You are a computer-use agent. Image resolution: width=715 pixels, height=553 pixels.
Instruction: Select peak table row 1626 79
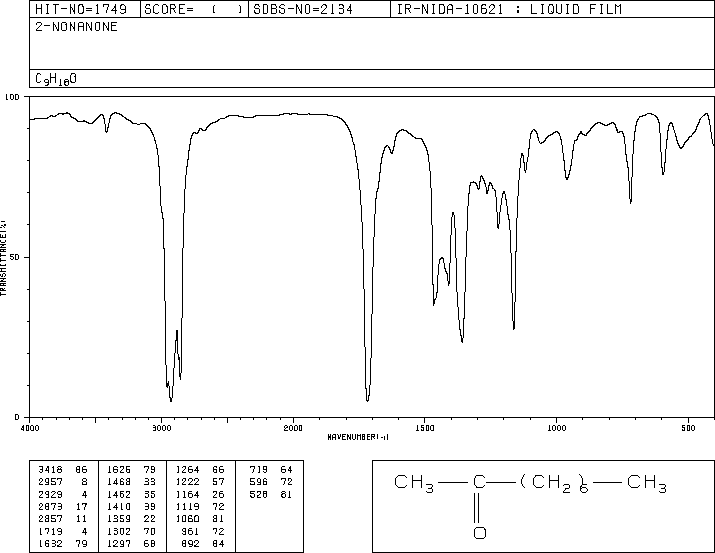131,469
